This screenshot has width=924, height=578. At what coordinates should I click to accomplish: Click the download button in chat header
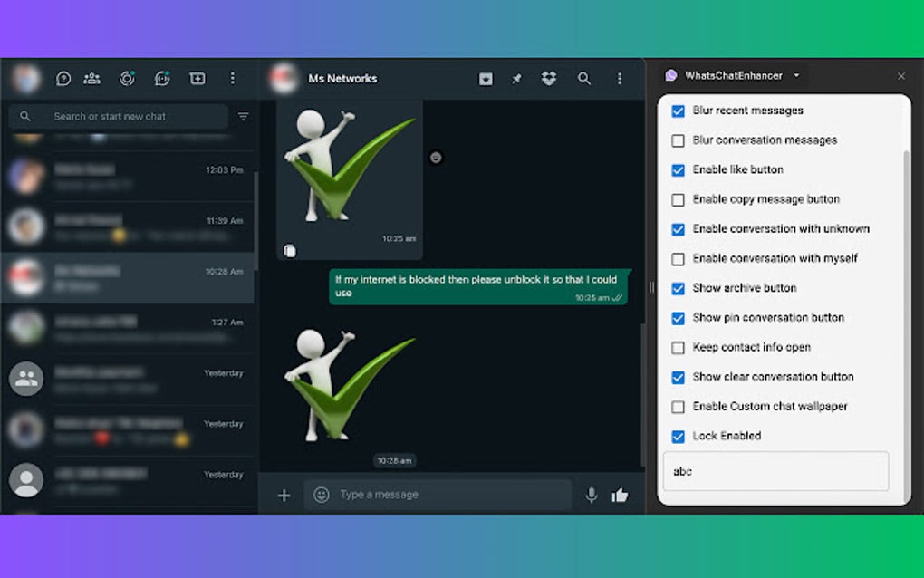point(486,79)
